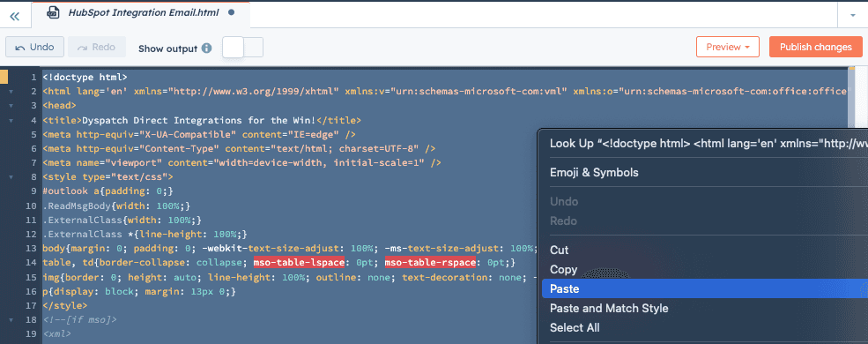
Task: Collapse the sidebar with double chevron icon
Action: point(15,16)
